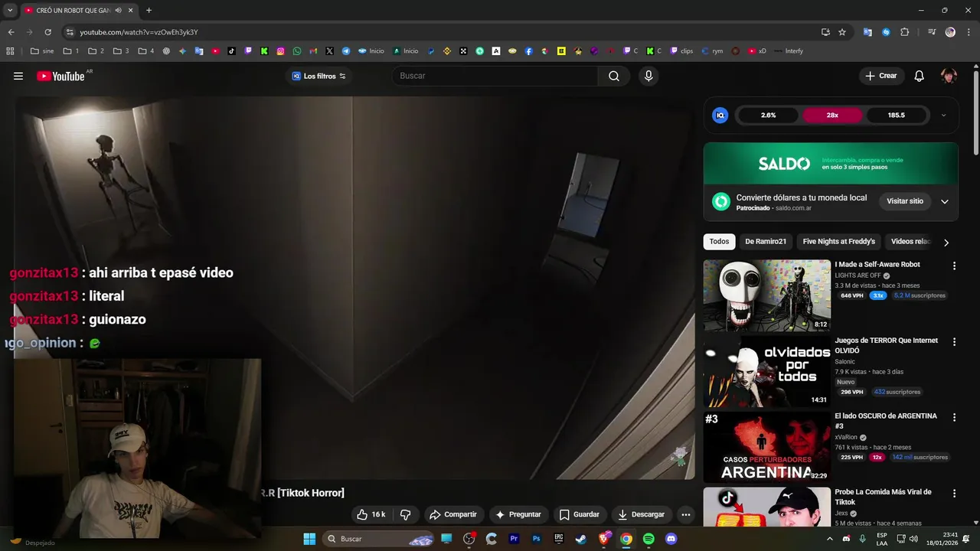The width and height of the screenshot is (980, 551).
Task: Run the search via magnifier icon
Action: 614,76
